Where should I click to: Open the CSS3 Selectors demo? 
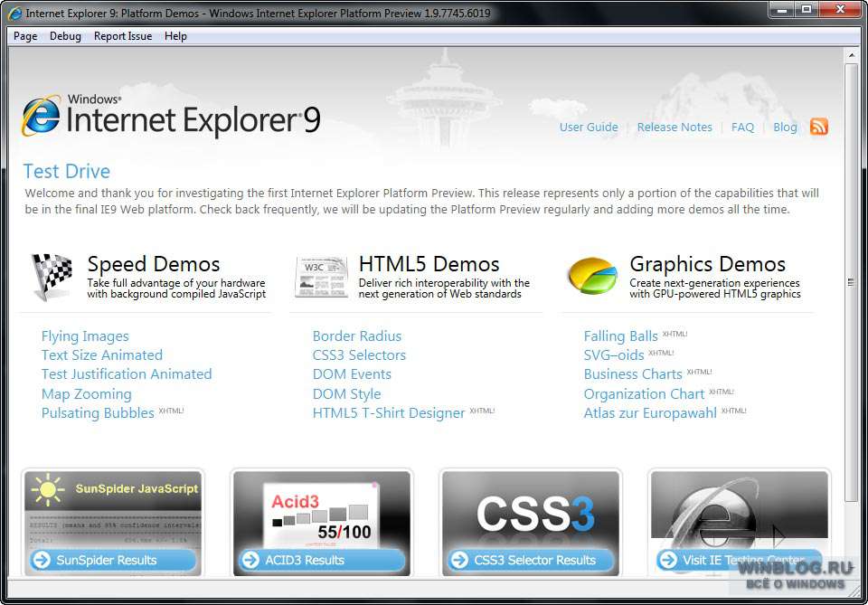359,354
